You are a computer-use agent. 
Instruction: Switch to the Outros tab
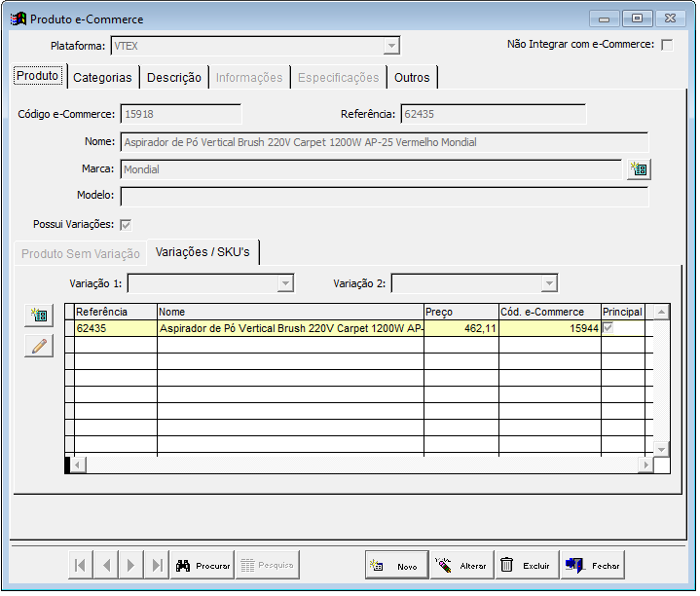click(x=414, y=78)
